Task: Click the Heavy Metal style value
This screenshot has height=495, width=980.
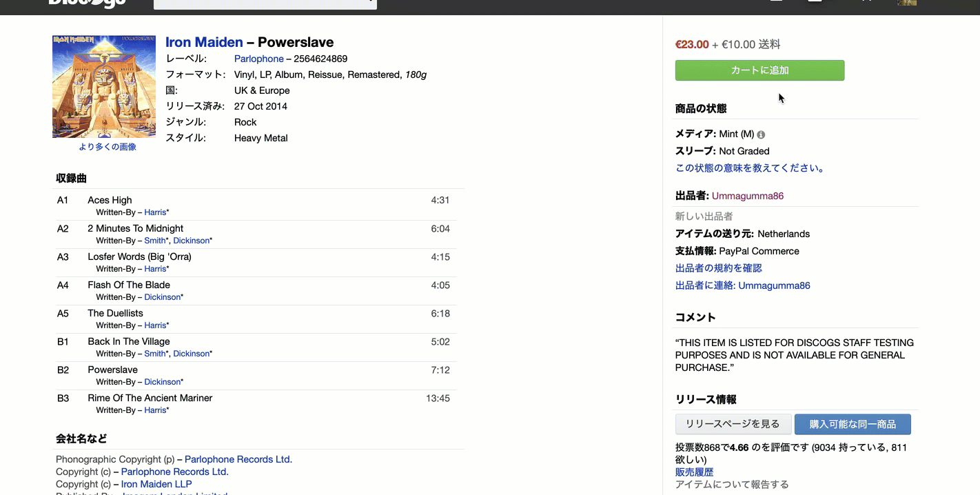Action: 261,138
